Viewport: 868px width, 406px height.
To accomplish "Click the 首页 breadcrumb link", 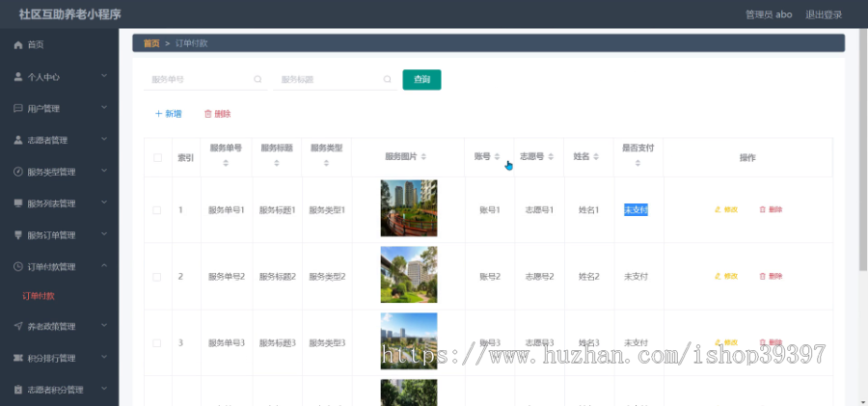I will (x=151, y=43).
